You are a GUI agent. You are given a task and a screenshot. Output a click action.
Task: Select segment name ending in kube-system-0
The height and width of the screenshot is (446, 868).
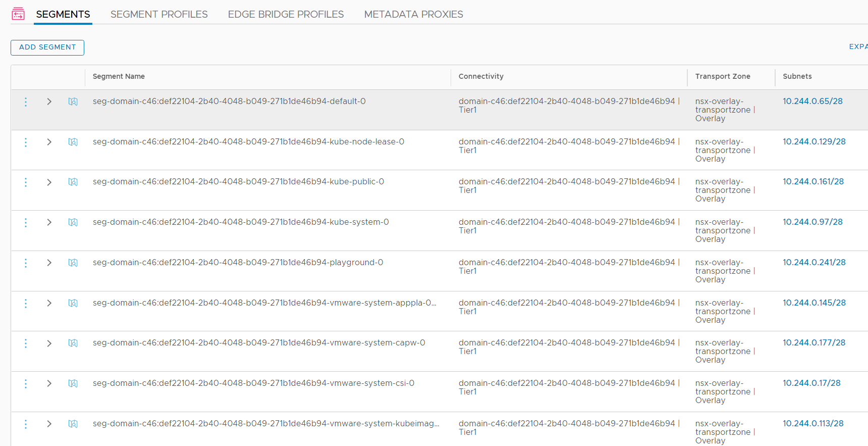click(241, 222)
